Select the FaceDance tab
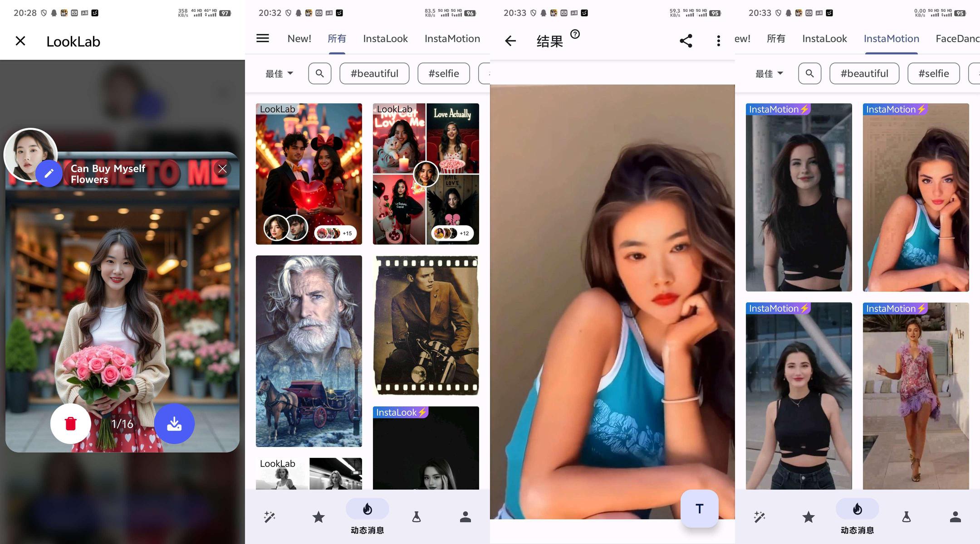The height and width of the screenshot is (544, 980). 957,39
